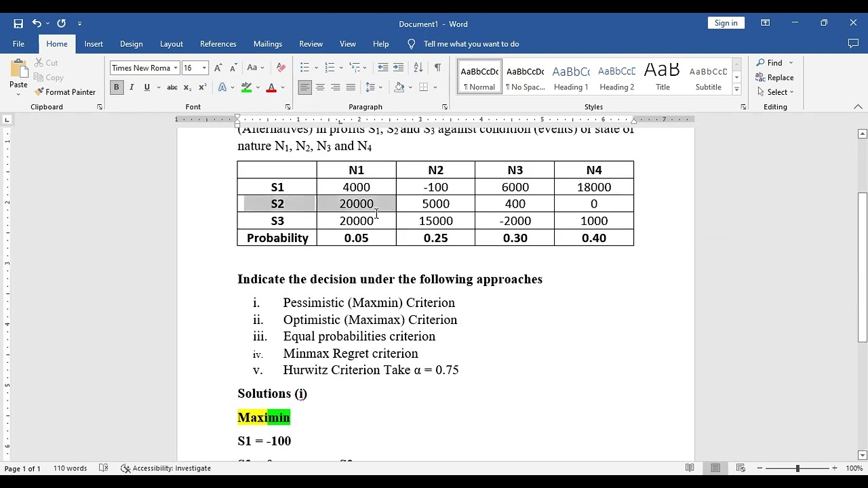Click Replace in Editing group
This screenshot has width=868, height=488.
click(775, 77)
